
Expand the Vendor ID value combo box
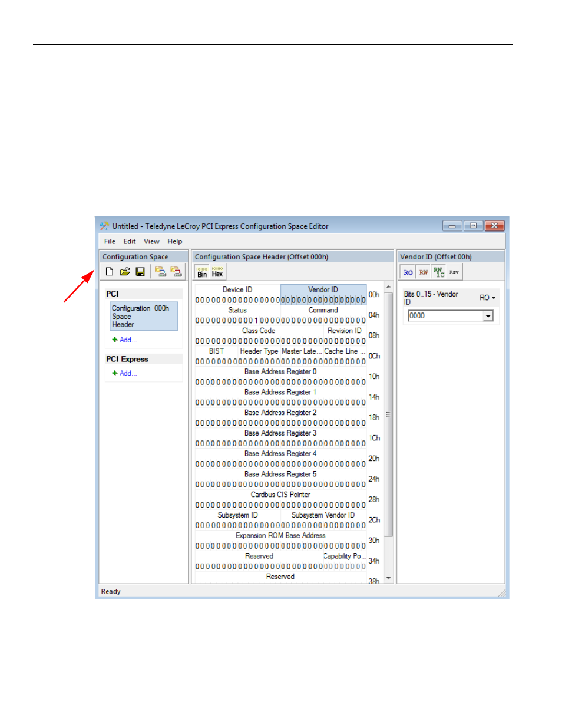point(488,317)
